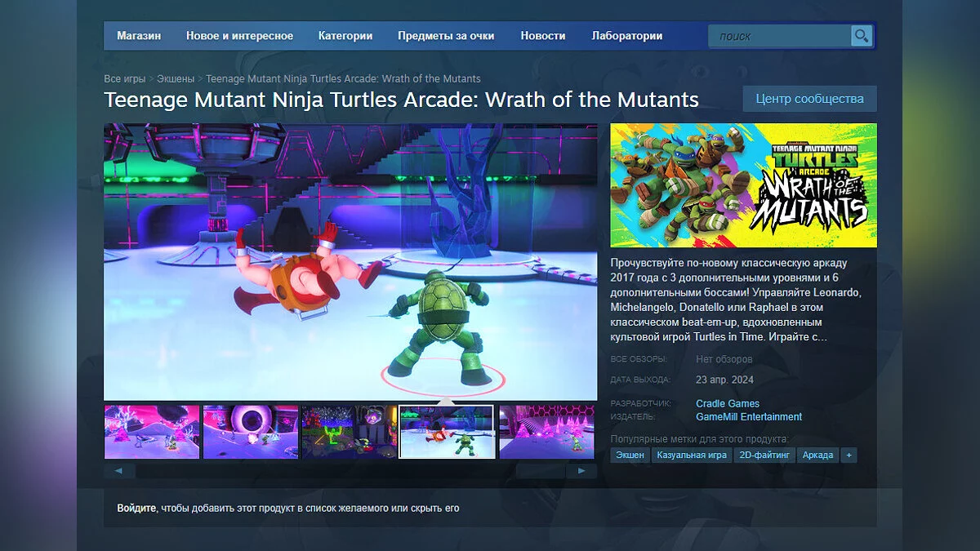Open the Предметы за очки tab
The image size is (980, 551).
pos(446,36)
